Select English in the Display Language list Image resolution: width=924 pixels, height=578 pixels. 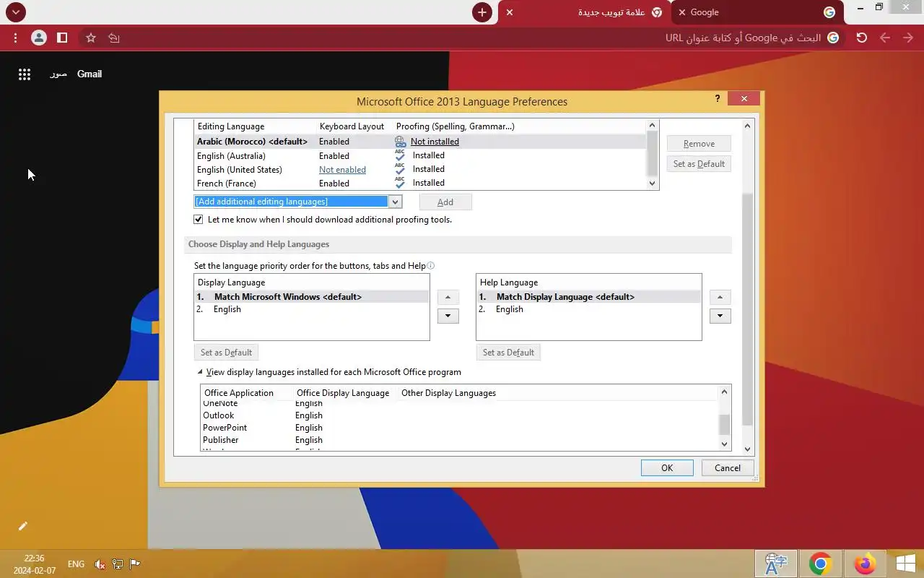click(x=312, y=309)
